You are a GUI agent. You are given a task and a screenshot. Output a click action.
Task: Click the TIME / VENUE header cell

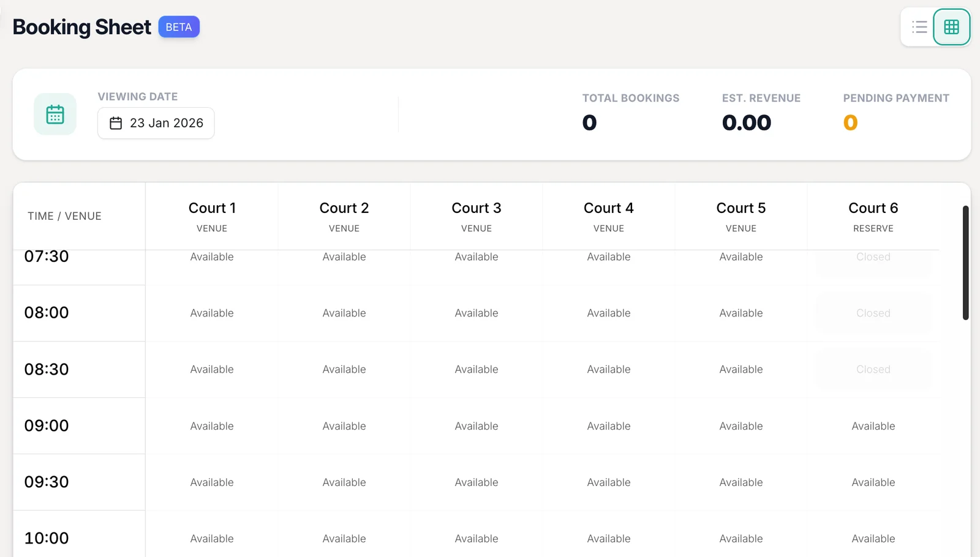coord(79,216)
